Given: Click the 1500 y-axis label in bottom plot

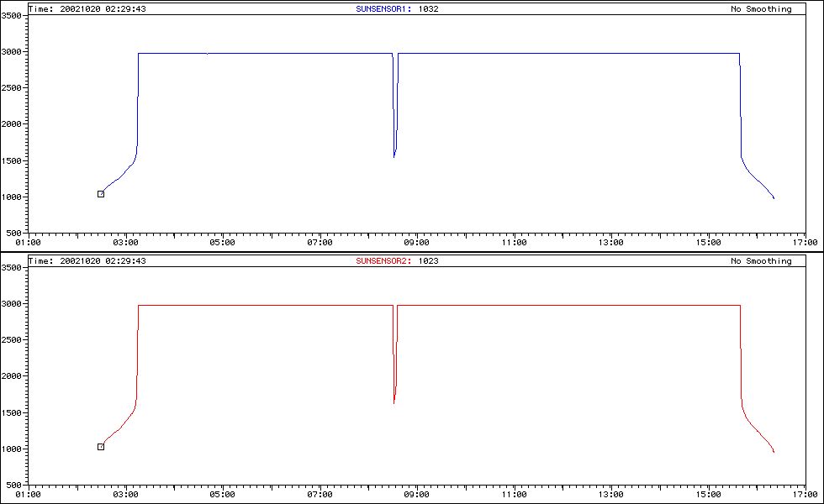Looking at the screenshot, I should pyautogui.click(x=11, y=412).
